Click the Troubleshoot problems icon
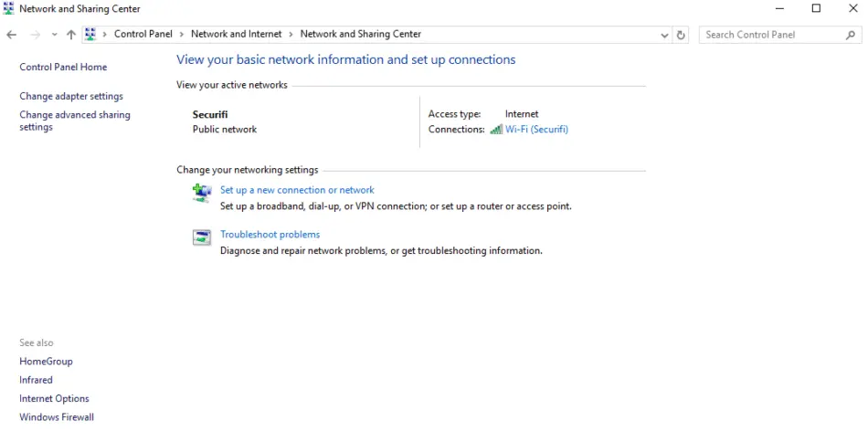 (202, 237)
